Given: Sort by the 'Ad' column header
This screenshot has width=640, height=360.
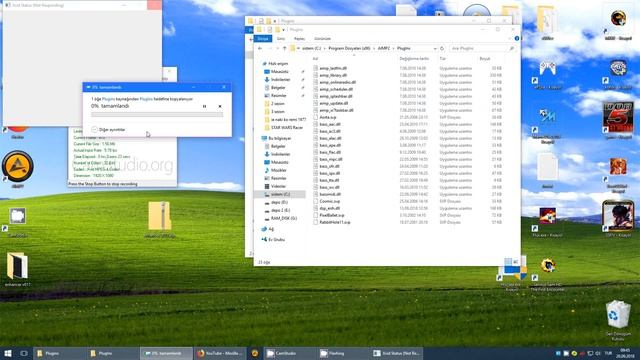Looking at the screenshot, I should [315, 59].
